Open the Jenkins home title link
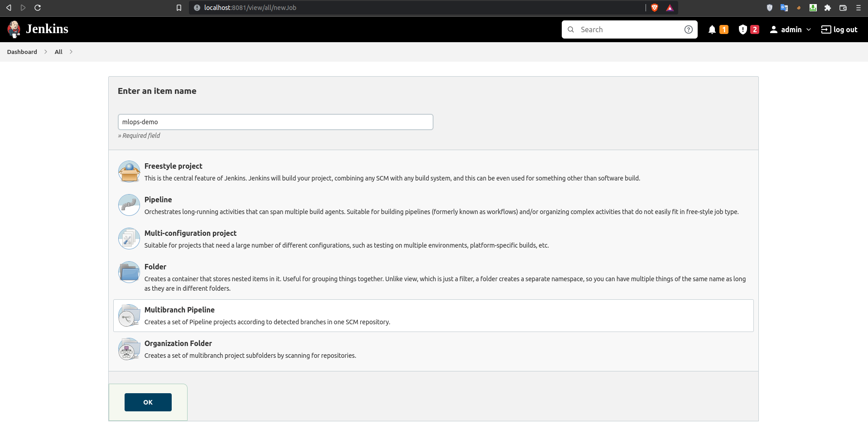The width and height of the screenshot is (868, 444). 47,29
